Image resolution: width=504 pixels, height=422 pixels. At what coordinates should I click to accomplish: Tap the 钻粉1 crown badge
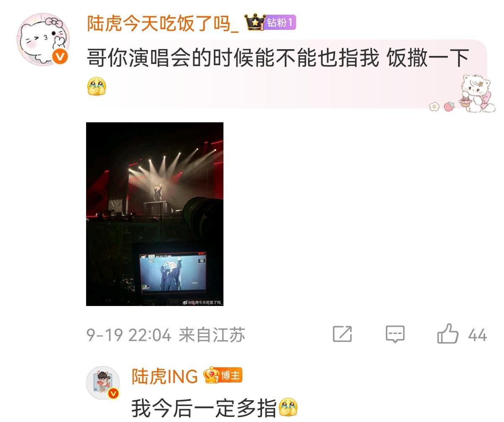[270, 22]
